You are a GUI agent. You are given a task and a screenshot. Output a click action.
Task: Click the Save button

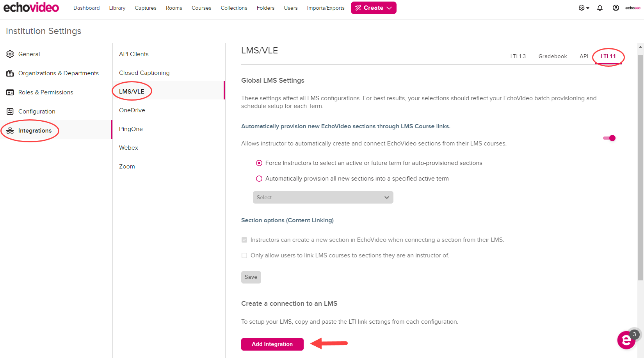coord(251,277)
